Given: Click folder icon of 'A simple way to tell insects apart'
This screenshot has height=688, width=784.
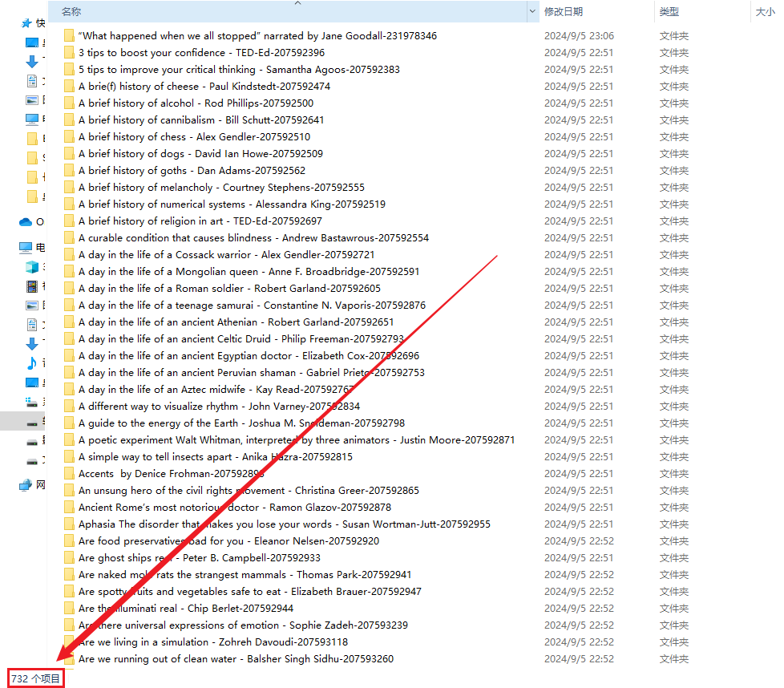Looking at the screenshot, I should (69, 456).
